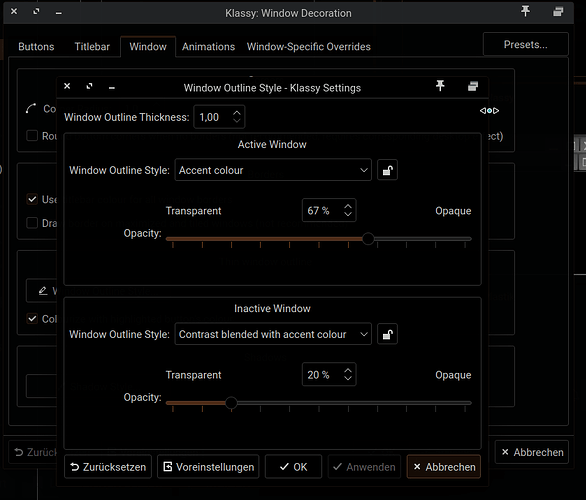The width and height of the screenshot is (586, 500).
Task: Toggle the checked 'Use' checkbox in background
Action: (32, 199)
